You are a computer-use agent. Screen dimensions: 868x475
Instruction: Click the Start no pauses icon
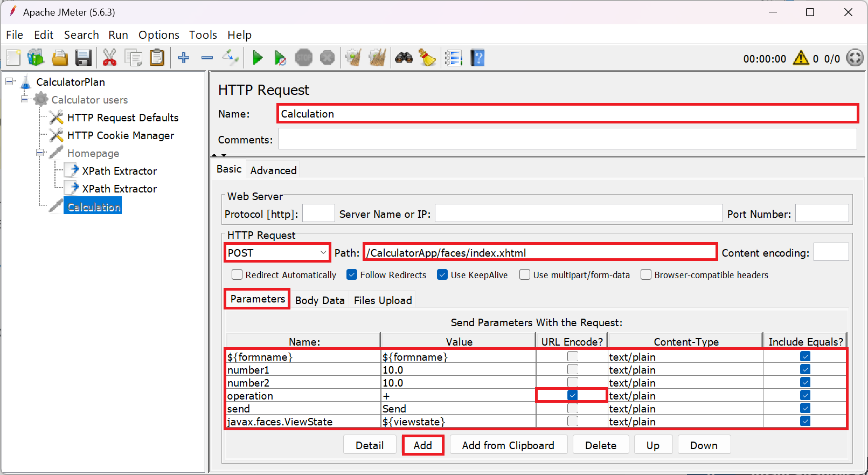[280, 58]
